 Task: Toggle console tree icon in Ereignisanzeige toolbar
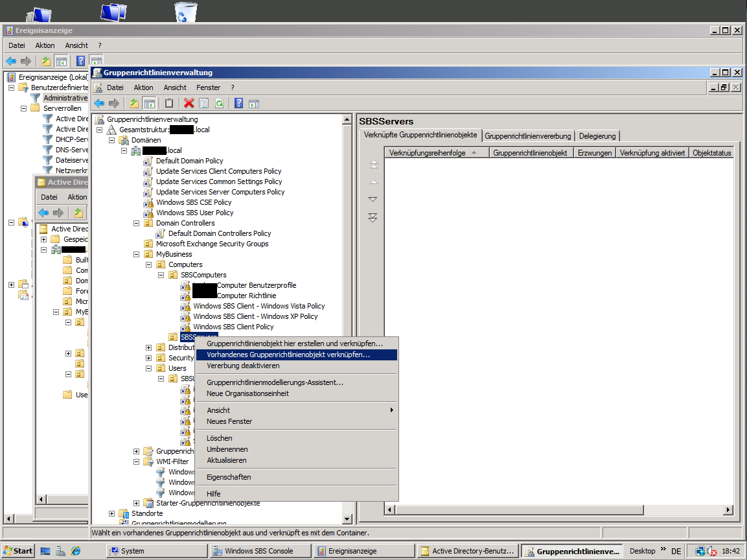(x=61, y=61)
